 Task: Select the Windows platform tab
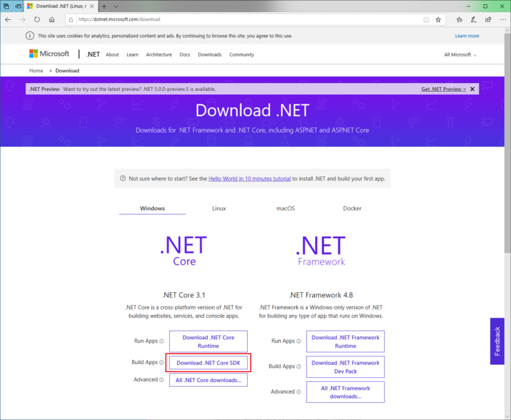tap(152, 209)
